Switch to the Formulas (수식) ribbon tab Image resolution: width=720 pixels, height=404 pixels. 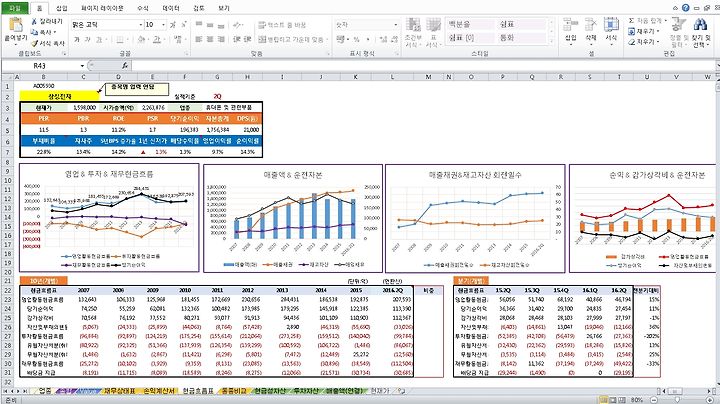[143, 8]
